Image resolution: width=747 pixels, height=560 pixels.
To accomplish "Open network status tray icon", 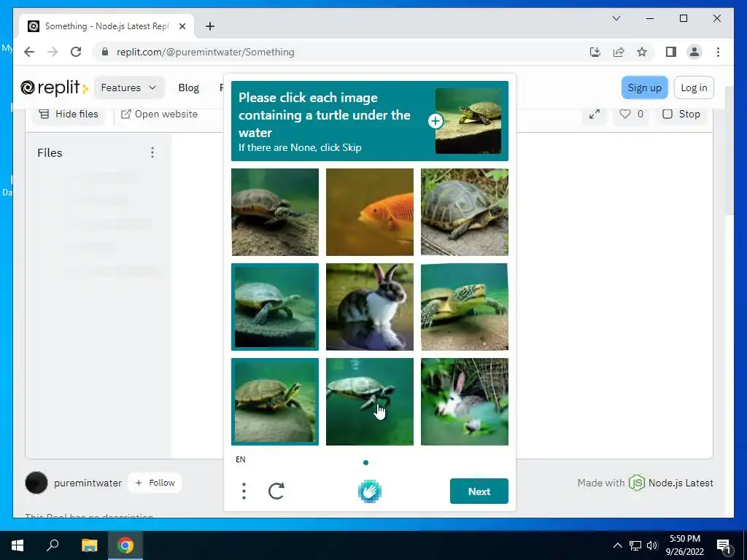I will click(x=635, y=545).
